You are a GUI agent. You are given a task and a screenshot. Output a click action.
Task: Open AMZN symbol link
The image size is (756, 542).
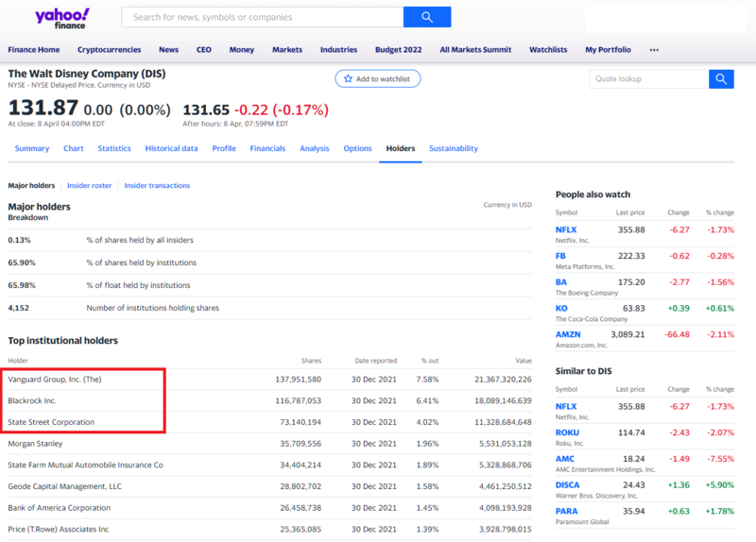pyautogui.click(x=568, y=334)
